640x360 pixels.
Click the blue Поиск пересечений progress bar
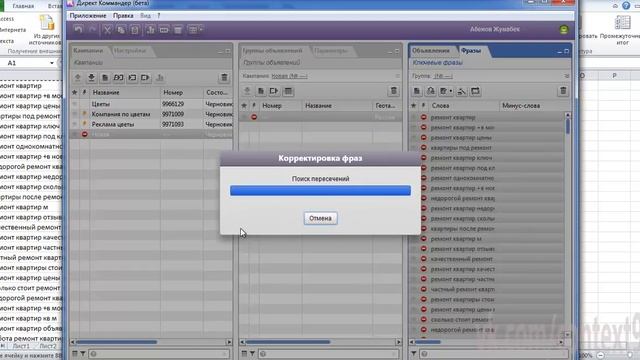[x=320, y=191]
